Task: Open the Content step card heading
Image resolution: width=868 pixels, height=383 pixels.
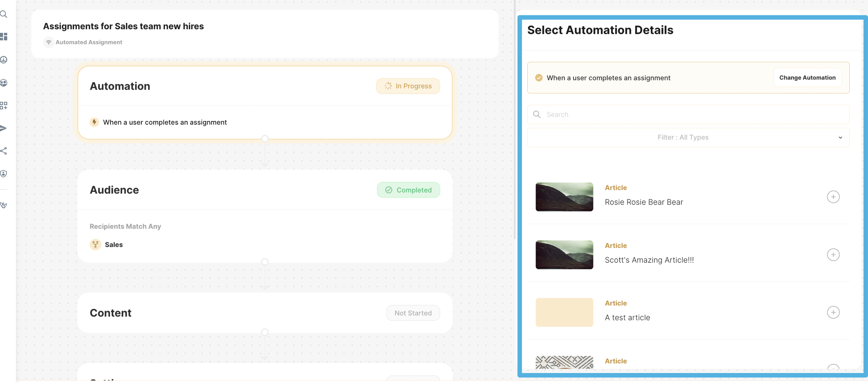Action: pyautogui.click(x=111, y=313)
